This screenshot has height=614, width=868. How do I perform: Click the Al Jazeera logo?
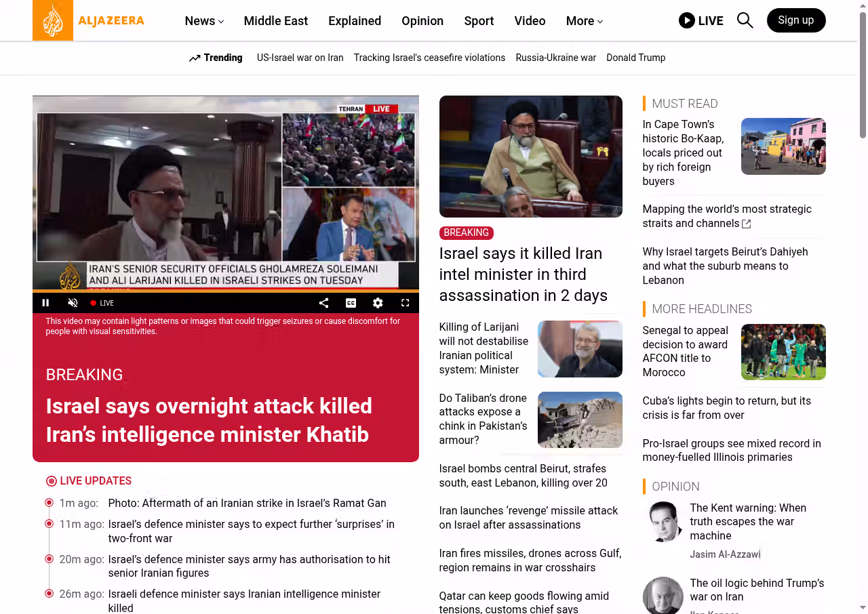tap(89, 20)
